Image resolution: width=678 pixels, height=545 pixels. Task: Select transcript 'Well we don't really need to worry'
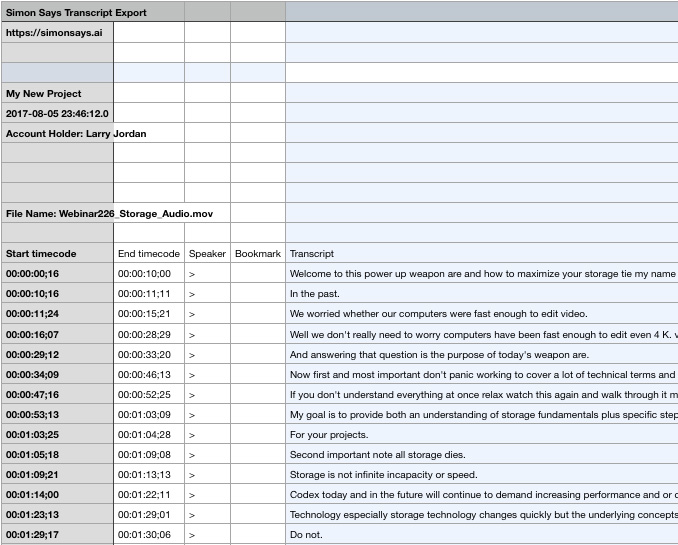pos(482,334)
